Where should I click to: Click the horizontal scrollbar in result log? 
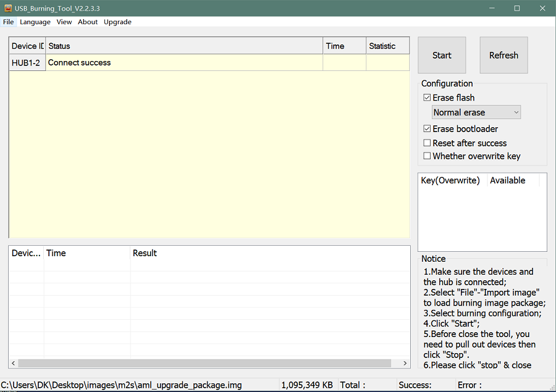tap(204, 364)
